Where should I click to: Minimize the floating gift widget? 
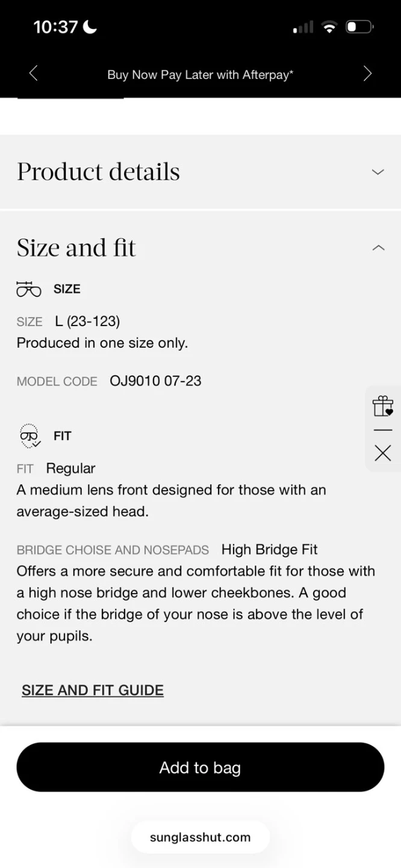pos(382,430)
